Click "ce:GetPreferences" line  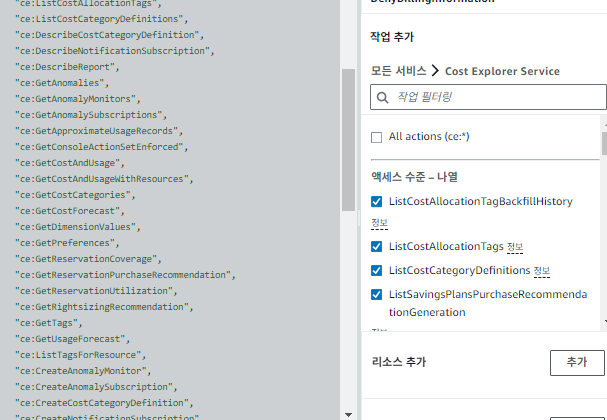click(x=67, y=243)
